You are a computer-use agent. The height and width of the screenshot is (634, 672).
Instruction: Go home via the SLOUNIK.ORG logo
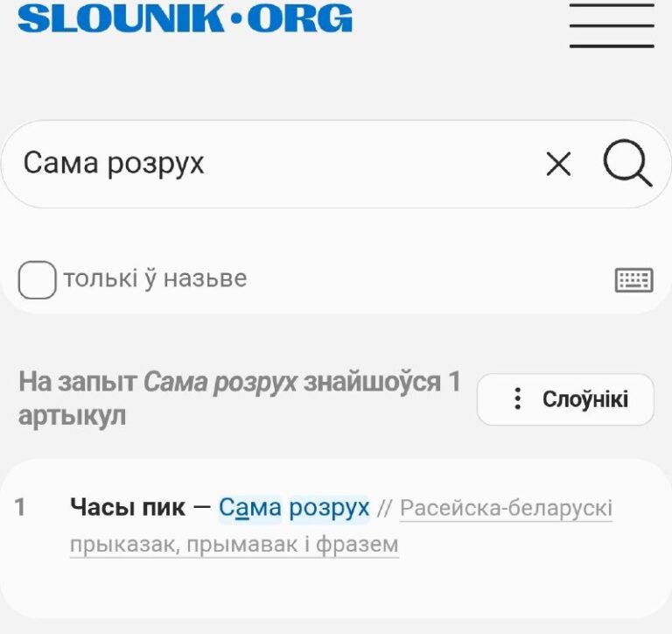(x=185, y=18)
